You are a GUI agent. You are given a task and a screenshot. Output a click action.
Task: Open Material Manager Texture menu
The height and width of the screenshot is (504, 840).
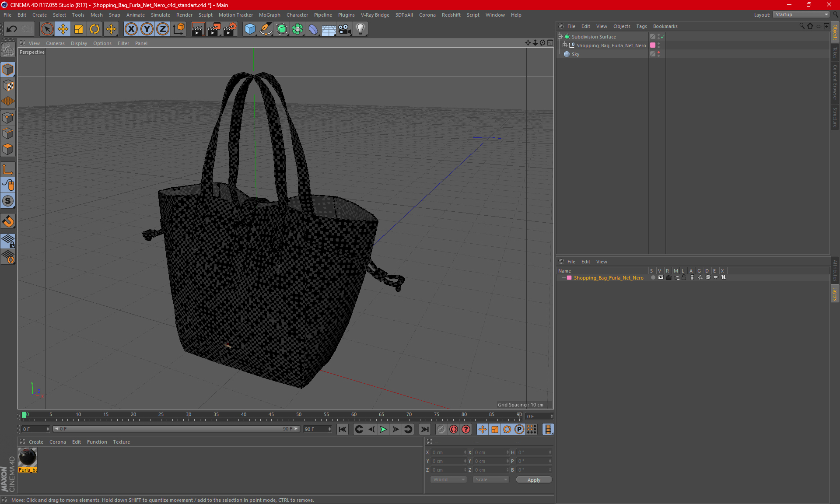(x=121, y=442)
